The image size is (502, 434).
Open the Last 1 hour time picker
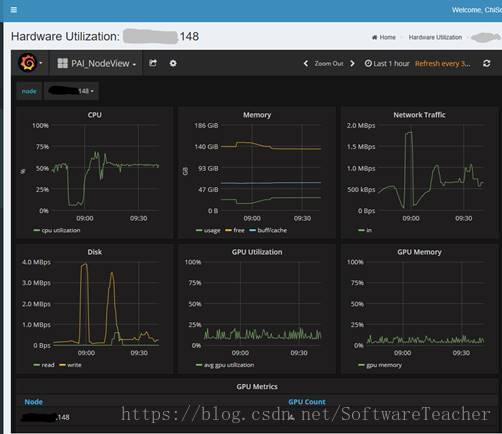click(x=387, y=63)
